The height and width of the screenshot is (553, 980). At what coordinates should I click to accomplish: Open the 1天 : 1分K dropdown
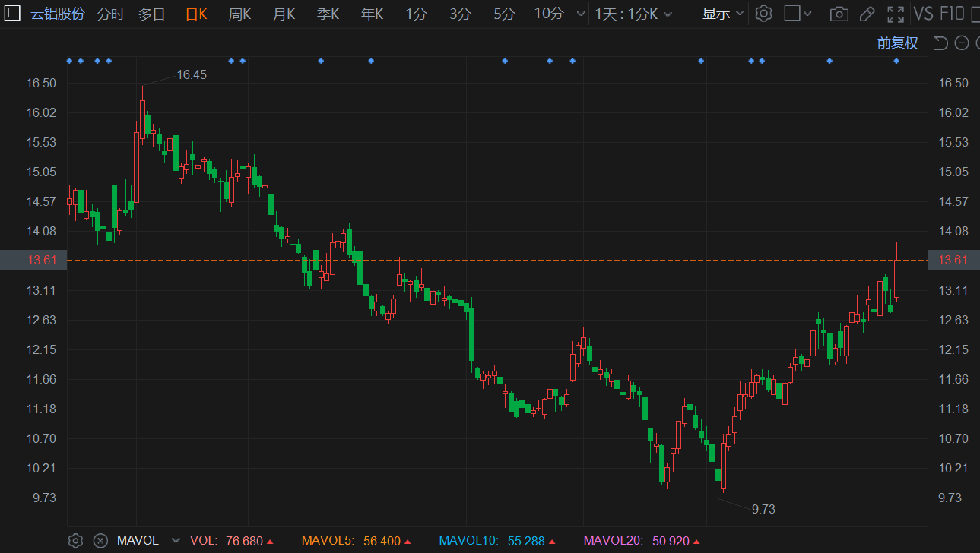click(634, 14)
